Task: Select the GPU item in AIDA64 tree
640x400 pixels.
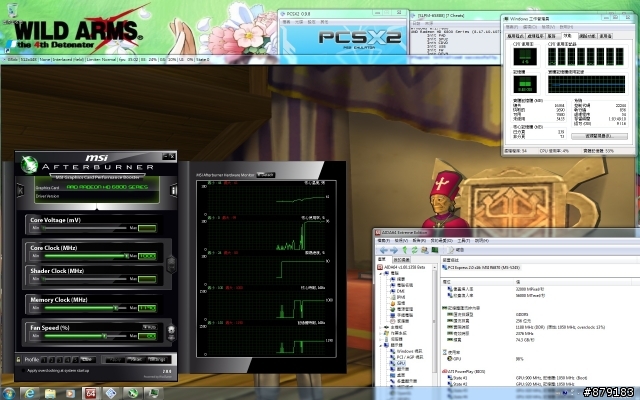Action: pyautogui.click(x=398, y=363)
